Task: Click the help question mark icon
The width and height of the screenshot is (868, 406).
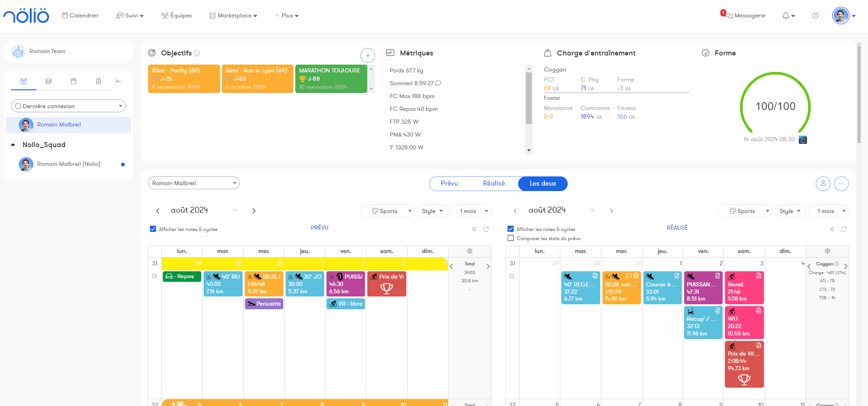Action: click(x=815, y=16)
